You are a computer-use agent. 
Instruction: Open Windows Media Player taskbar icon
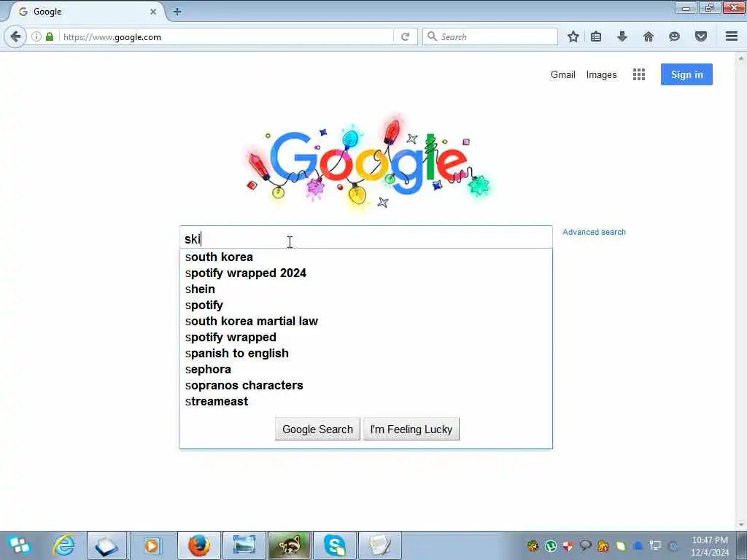152,545
